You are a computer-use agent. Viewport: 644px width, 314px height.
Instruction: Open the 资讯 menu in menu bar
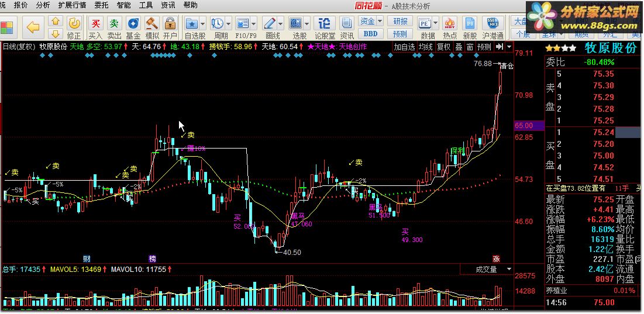pos(168,5)
